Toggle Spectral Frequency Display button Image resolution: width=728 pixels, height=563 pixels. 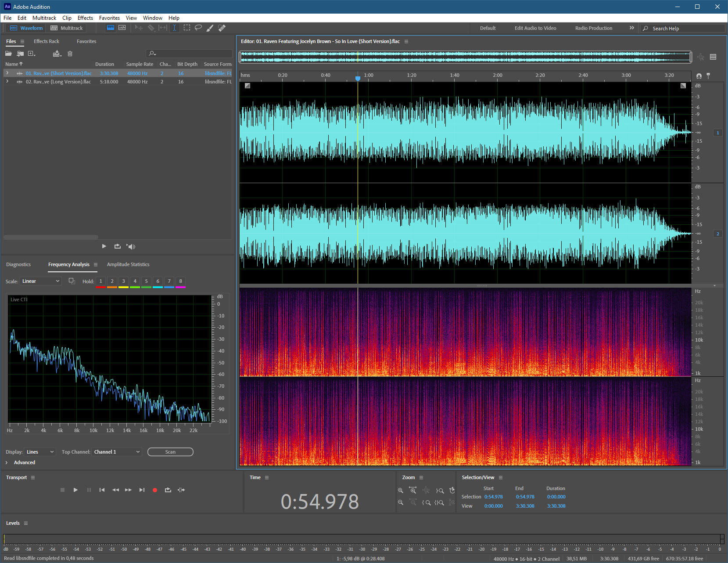pos(110,28)
